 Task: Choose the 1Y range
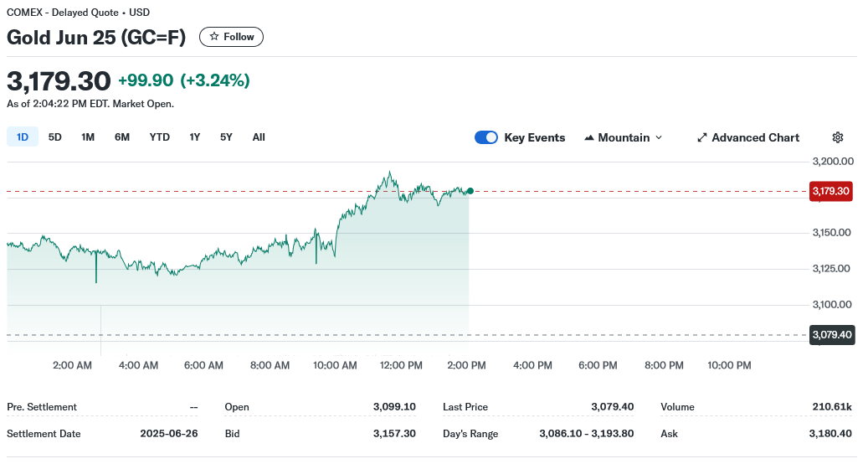[x=194, y=137]
